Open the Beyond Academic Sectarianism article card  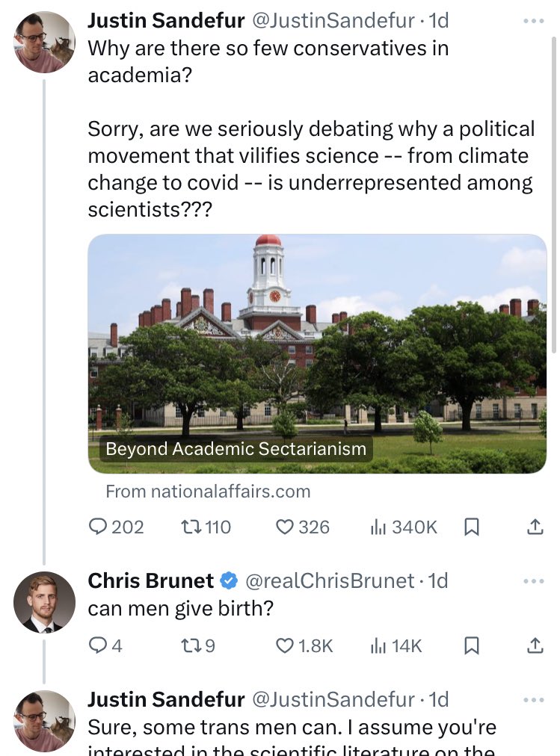point(317,353)
